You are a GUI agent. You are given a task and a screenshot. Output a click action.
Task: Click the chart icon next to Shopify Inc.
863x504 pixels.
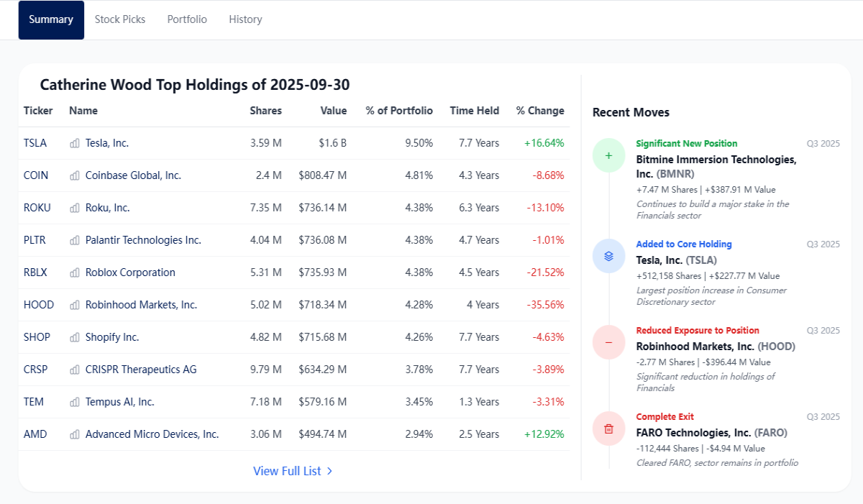tap(75, 337)
